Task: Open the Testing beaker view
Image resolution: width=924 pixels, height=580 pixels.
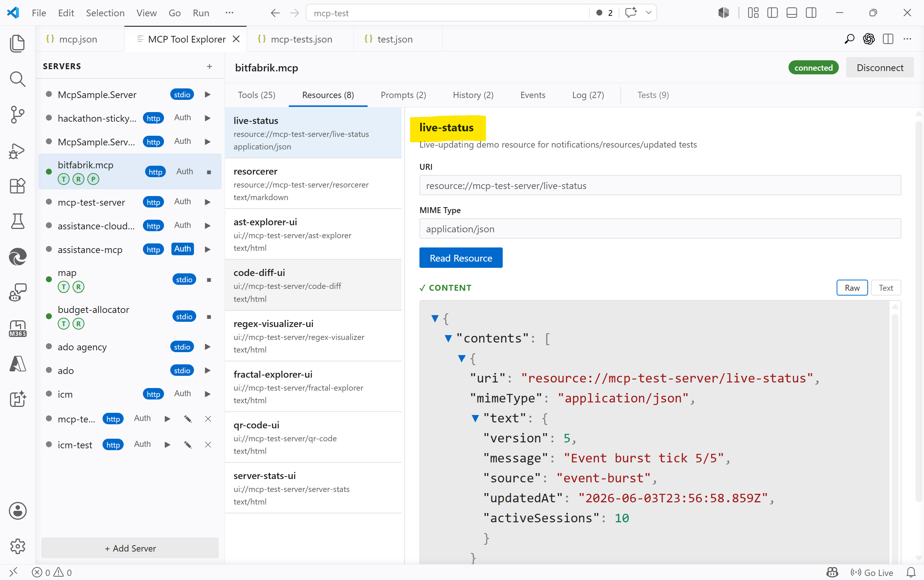Action: 17,221
